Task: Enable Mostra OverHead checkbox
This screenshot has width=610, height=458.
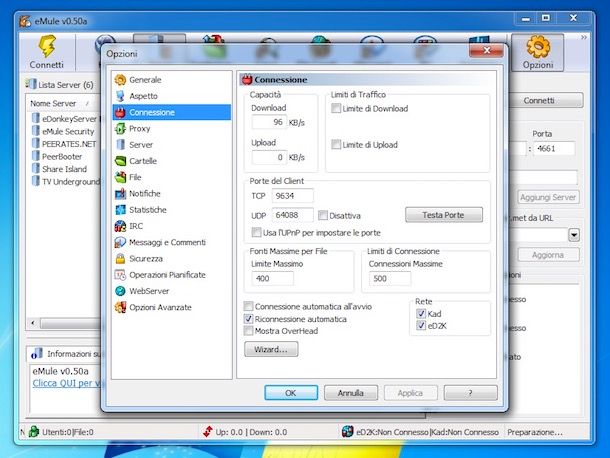Action: tap(248, 331)
